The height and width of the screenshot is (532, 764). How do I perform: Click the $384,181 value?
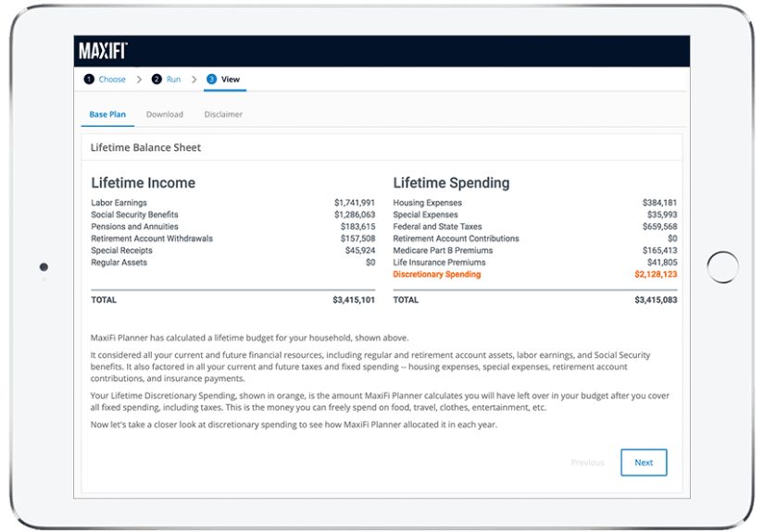tap(659, 203)
